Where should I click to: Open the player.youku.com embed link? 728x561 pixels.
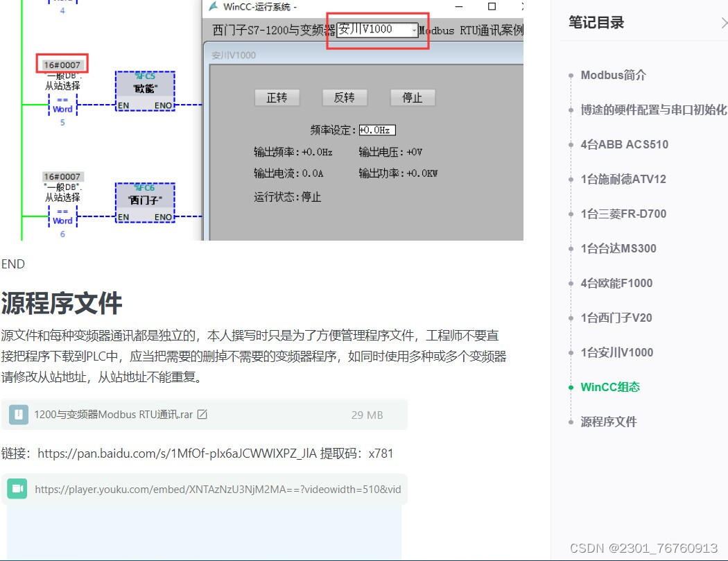[x=218, y=489]
